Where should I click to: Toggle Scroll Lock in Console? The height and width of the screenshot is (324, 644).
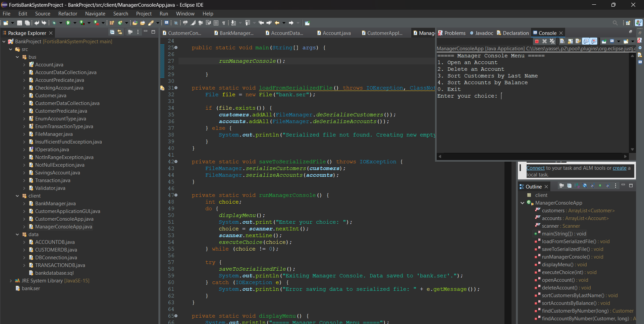click(570, 41)
